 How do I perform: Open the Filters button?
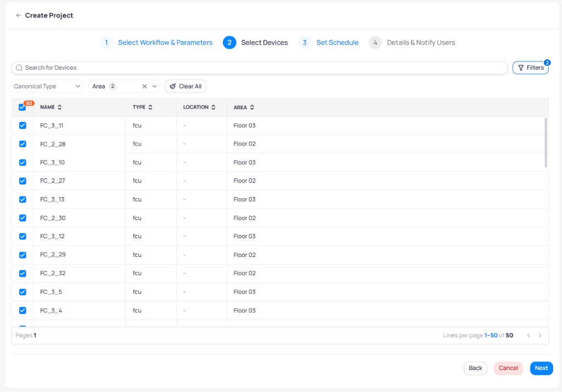coord(531,68)
